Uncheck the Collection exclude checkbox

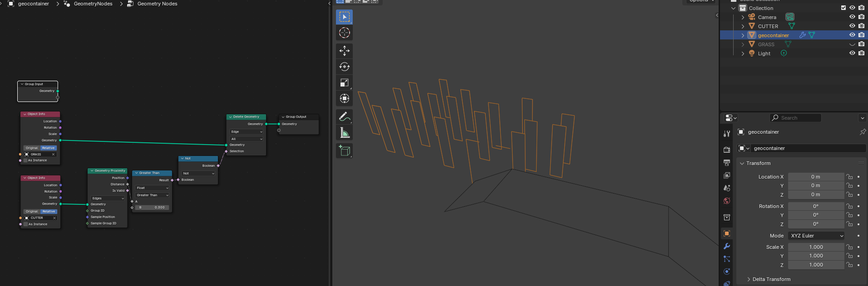click(x=843, y=8)
